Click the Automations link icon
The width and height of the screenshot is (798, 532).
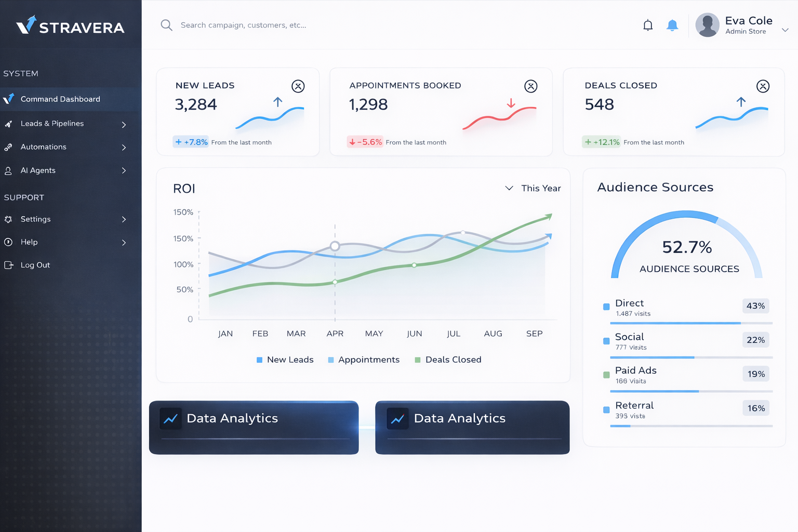pyautogui.click(x=8, y=147)
